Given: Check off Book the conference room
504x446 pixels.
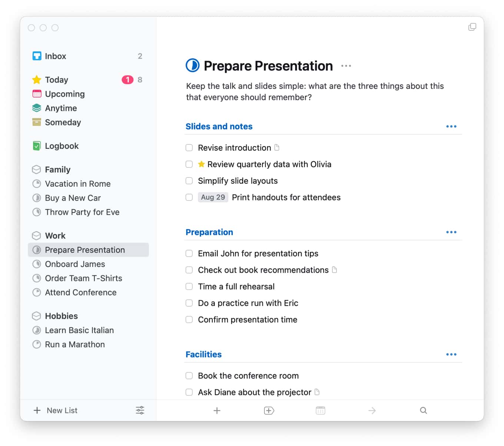Looking at the screenshot, I should point(189,376).
